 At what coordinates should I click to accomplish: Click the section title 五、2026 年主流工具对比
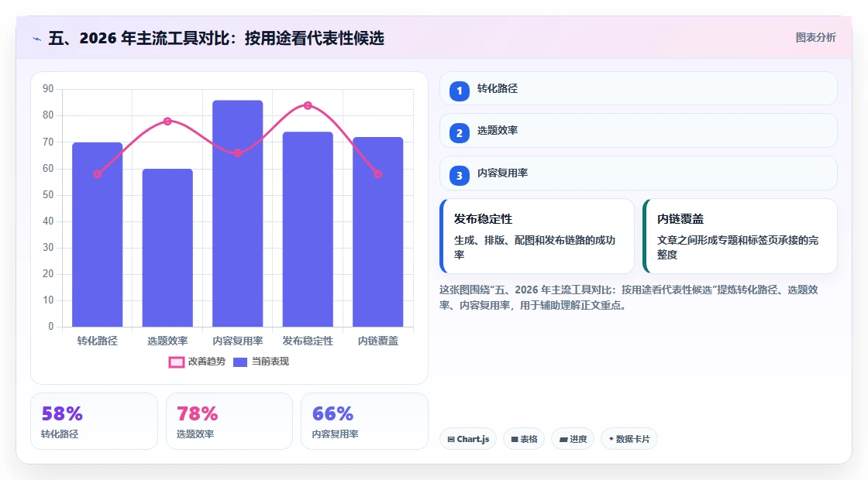(216, 38)
